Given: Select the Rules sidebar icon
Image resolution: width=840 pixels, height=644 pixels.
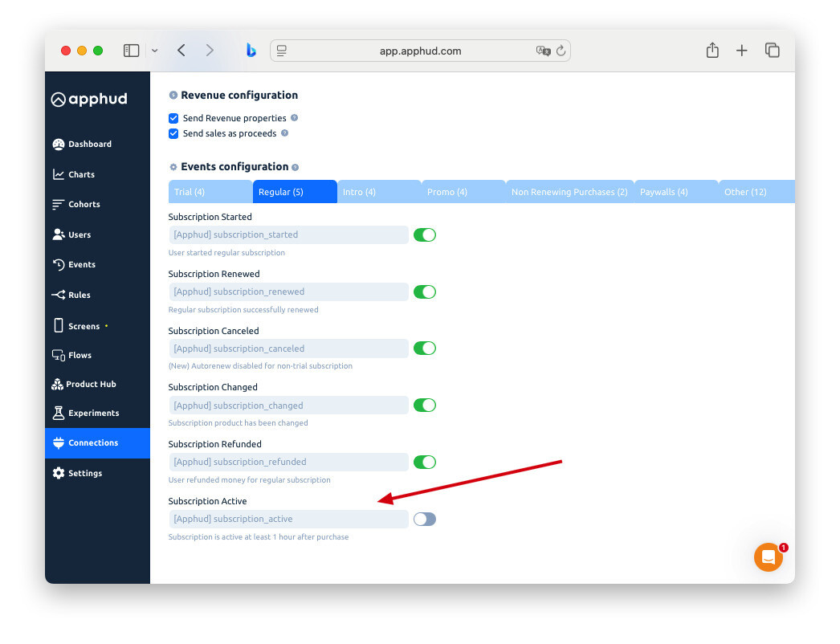Looking at the screenshot, I should point(59,295).
